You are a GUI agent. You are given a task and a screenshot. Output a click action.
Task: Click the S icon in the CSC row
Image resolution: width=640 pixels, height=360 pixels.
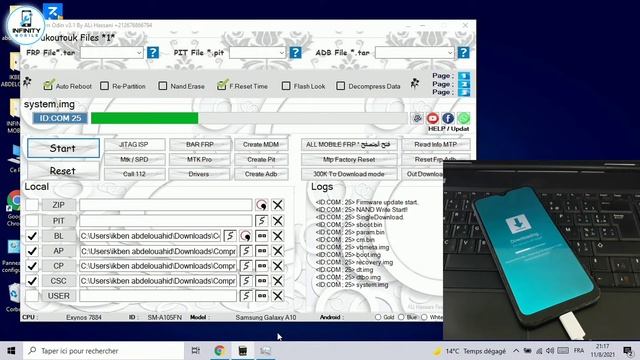[246, 281]
